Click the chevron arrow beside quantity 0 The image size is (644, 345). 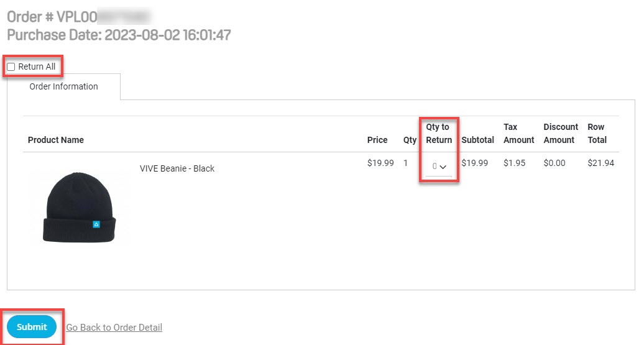tap(443, 167)
